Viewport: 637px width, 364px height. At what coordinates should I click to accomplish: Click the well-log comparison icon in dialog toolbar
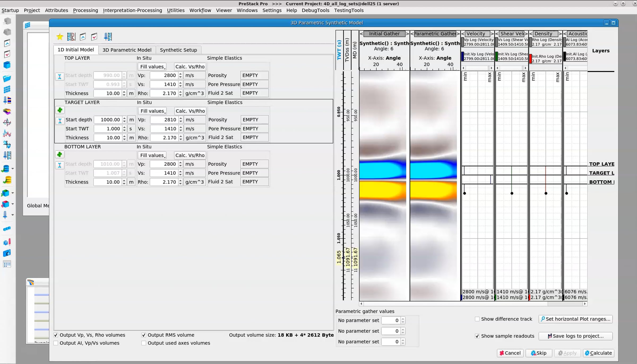[71, 37]
